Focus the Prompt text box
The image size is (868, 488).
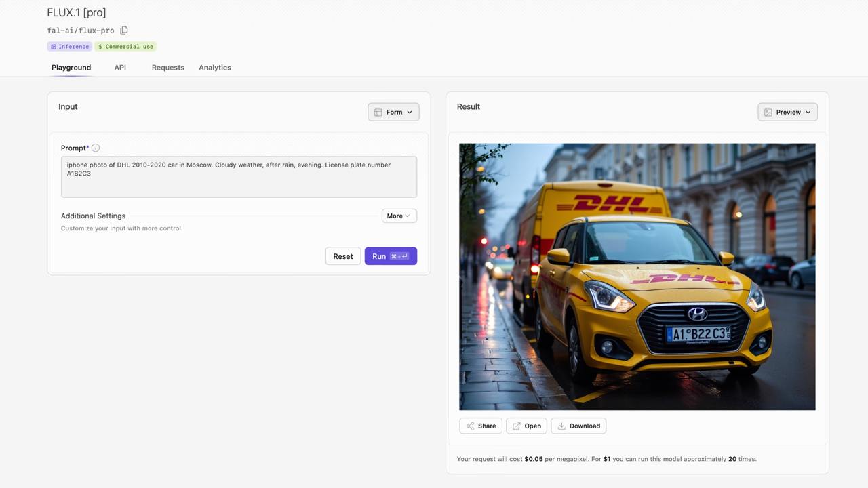(x=239, y=177)
